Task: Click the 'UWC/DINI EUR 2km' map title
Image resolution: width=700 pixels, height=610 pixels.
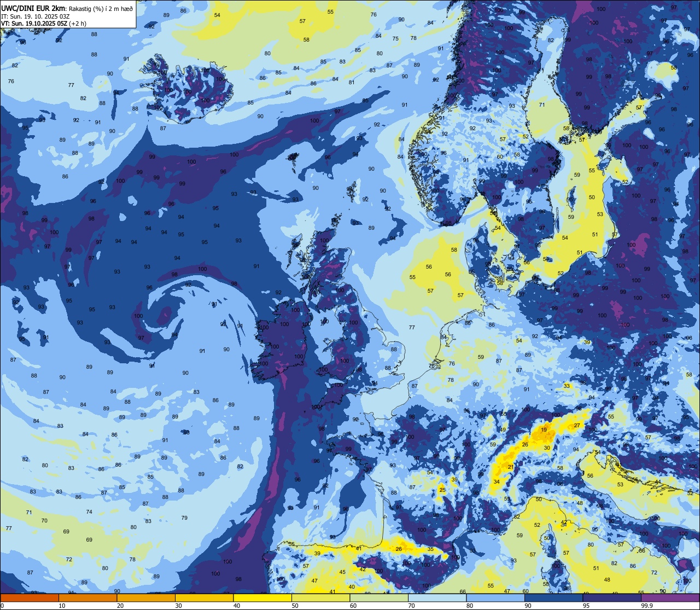Action: (x=33, y=8)
